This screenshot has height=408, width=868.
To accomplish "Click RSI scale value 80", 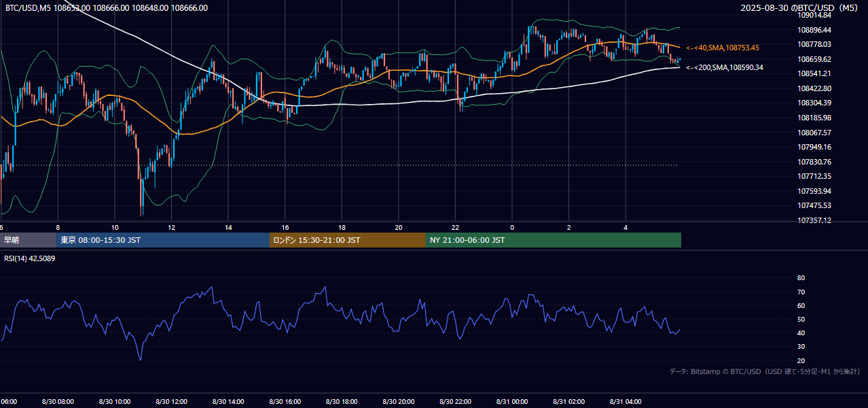I will coord(801,278).
